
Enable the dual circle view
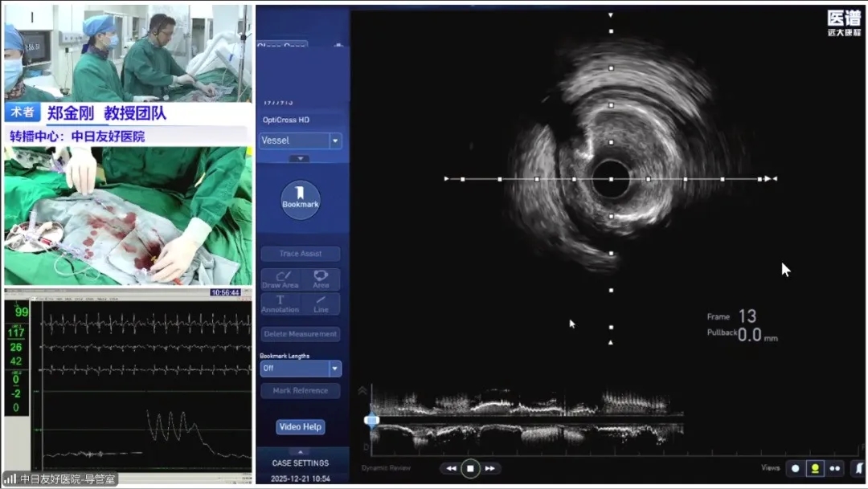tap(835, 468)
